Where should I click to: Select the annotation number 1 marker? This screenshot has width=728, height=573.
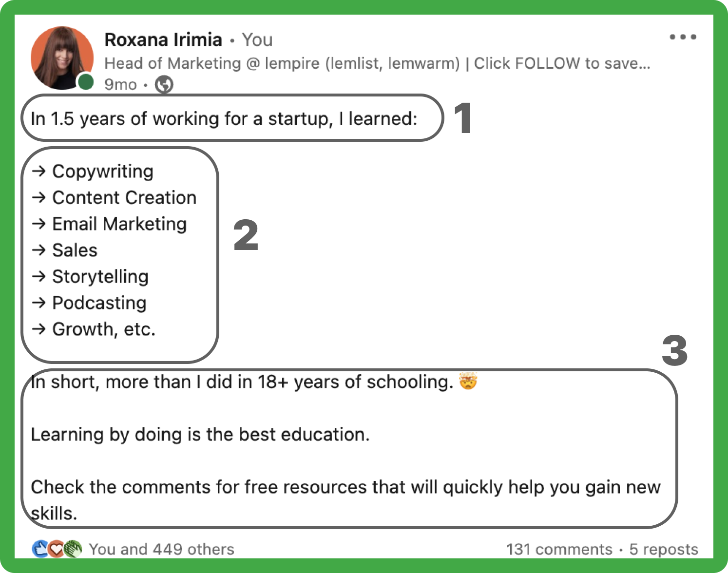[x=463, y=118]
